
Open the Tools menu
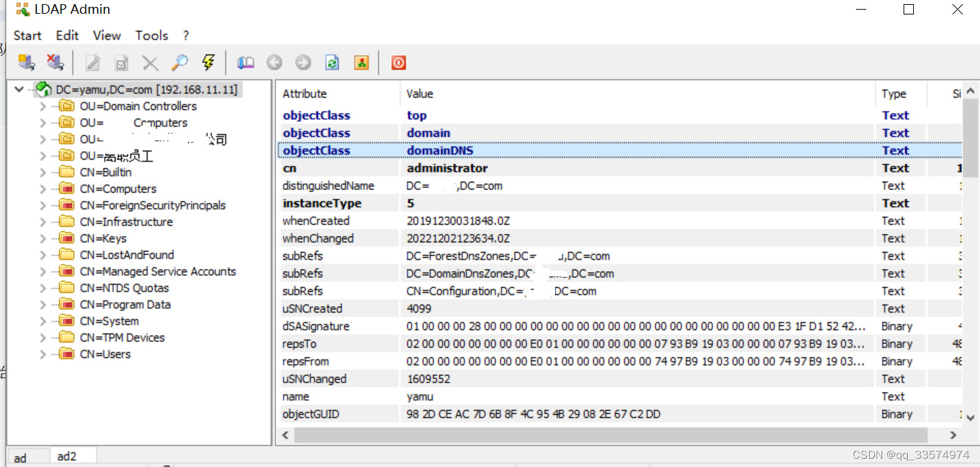pyautogui.click(x=151, y=35)
